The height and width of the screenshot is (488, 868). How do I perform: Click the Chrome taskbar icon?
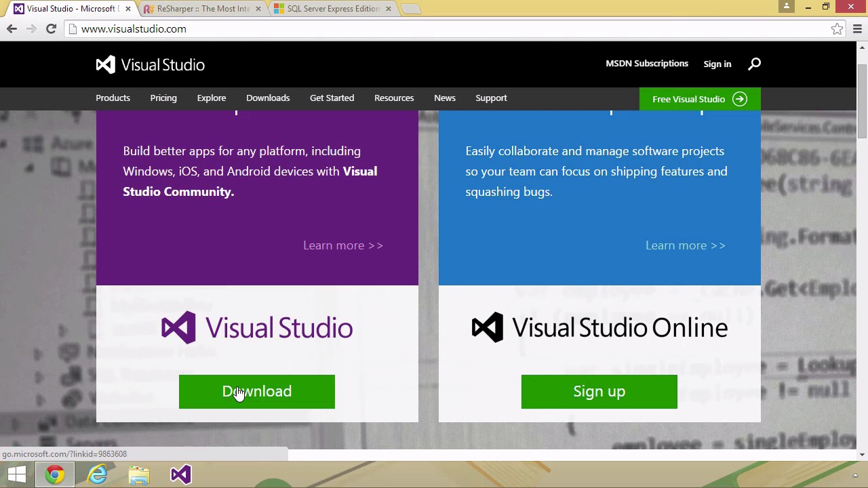(x=56, y=474)
